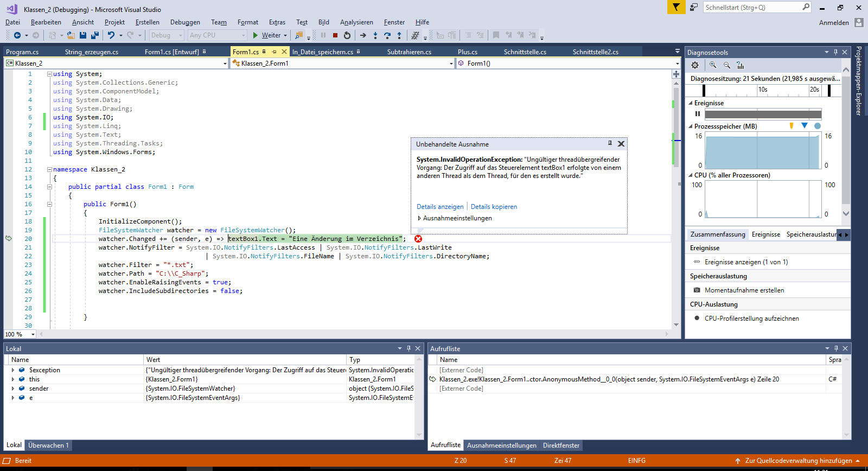Collapse the namespace Klassen_2 outline
868x471 pixels.
click(x=49, y=169)
